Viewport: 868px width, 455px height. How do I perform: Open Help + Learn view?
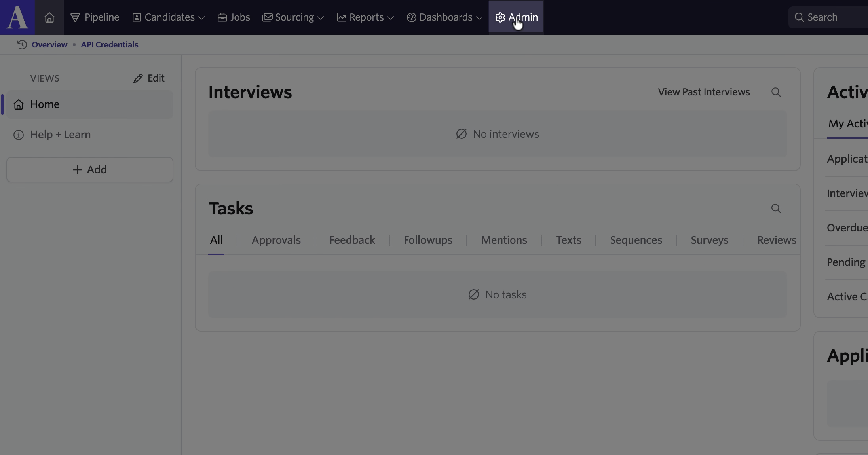90,135
